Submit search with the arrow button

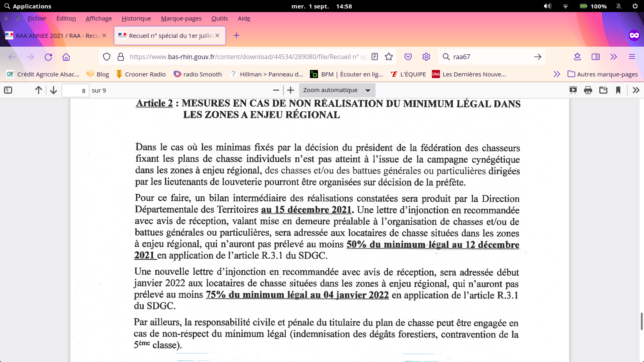(x=538, y=57)
